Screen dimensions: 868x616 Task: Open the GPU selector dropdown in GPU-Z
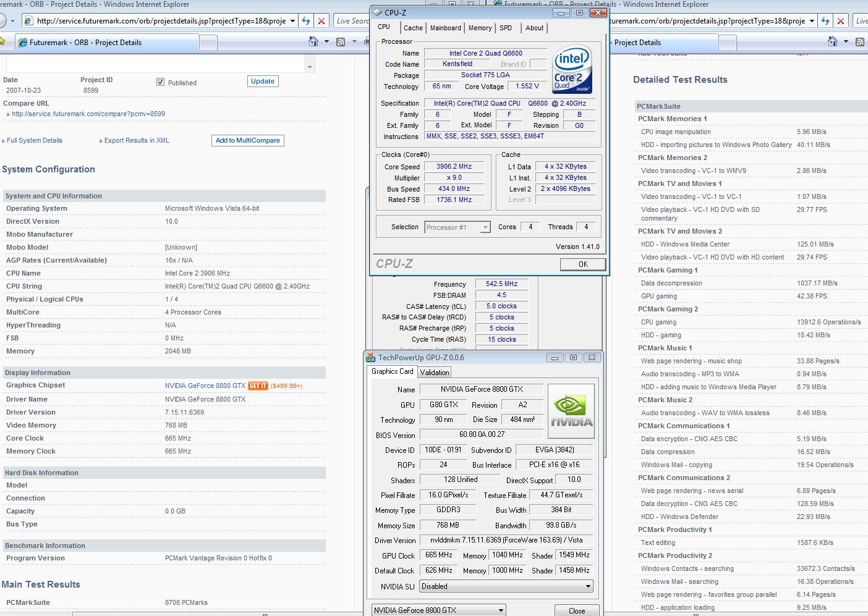[501, 610]
